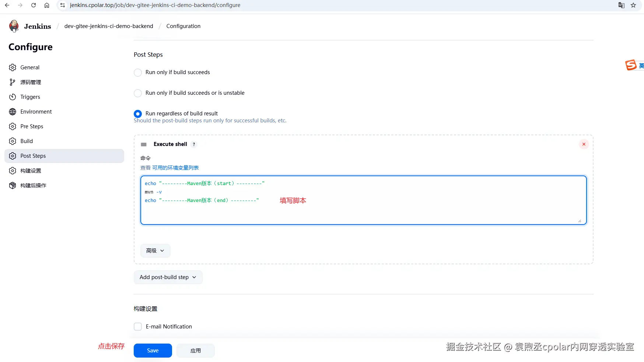Select Run regardless of build result
644x362 pixels.
coord(138,114)
